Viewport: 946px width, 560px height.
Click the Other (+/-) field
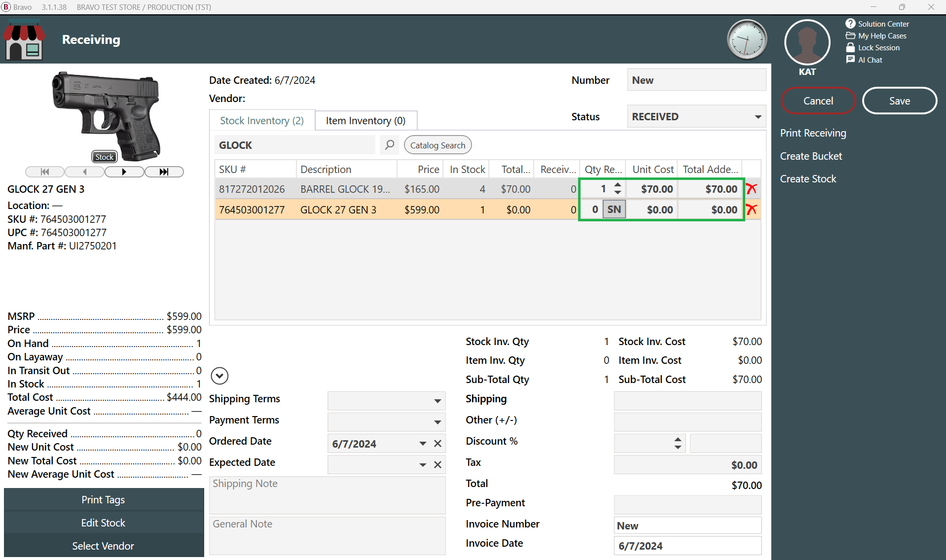[688, 422]
